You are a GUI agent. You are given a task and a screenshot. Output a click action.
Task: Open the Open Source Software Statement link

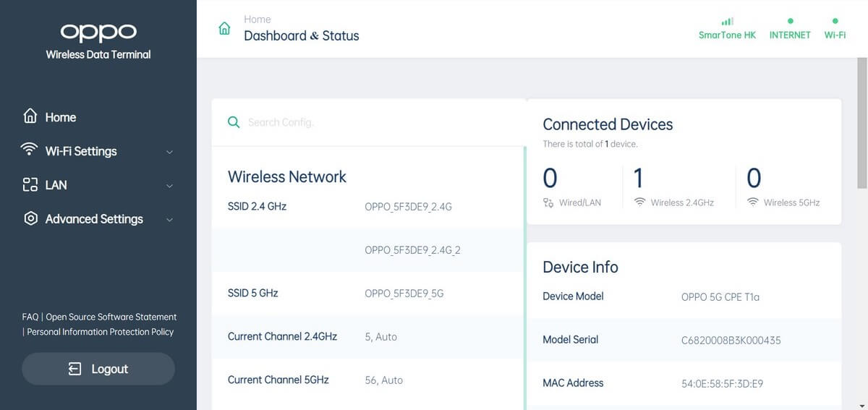coord(111,317)
